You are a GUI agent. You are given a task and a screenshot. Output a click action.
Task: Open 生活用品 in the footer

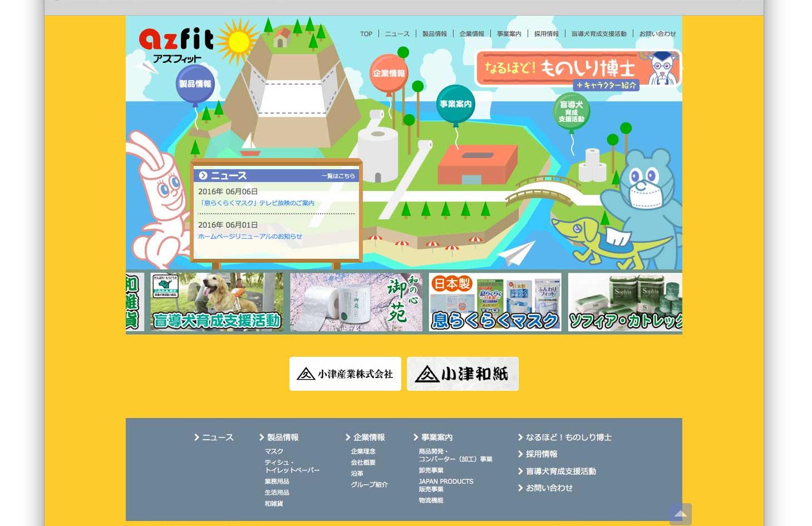(277, 493)
